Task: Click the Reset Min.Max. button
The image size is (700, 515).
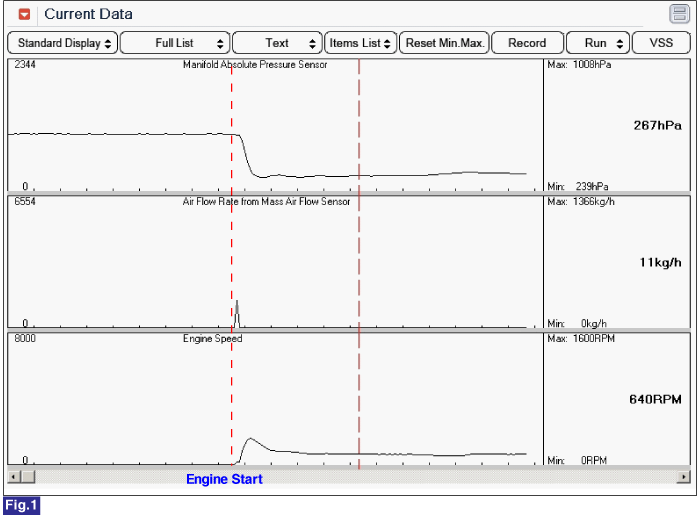Action: (445, 43)
